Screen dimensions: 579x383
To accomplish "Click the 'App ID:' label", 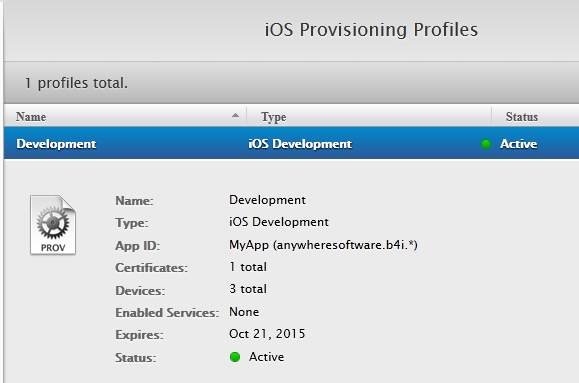I will click(x=137, y=246).
